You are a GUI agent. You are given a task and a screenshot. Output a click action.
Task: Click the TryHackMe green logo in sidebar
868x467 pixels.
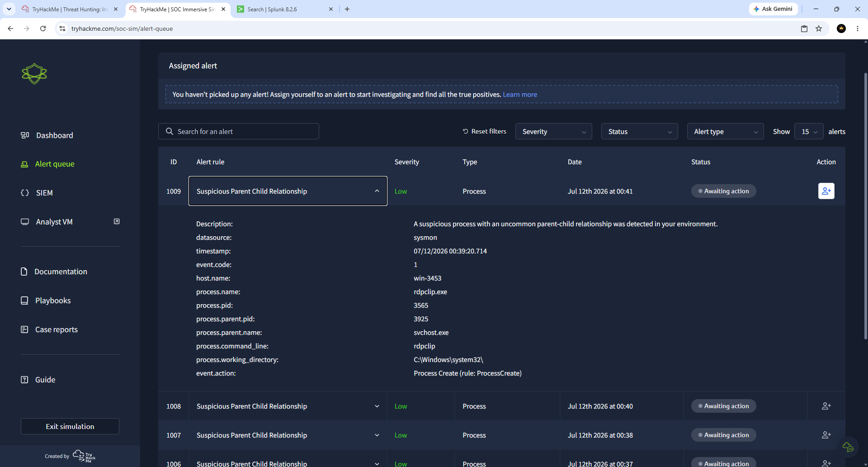pos(34,73)
